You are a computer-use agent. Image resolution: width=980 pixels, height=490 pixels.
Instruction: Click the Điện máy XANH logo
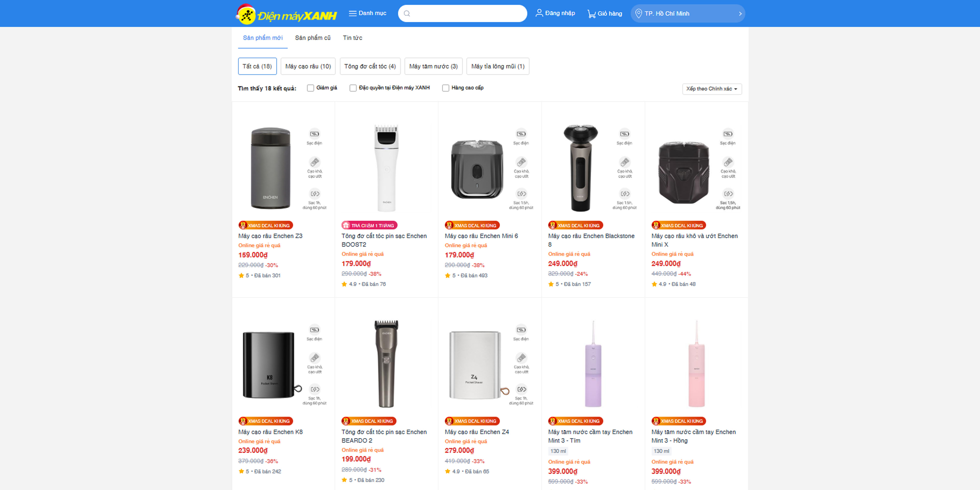coord(286,14)
